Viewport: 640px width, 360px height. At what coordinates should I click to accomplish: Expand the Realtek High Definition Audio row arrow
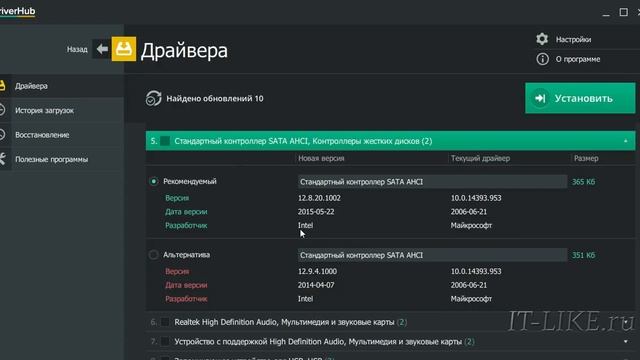625,322
